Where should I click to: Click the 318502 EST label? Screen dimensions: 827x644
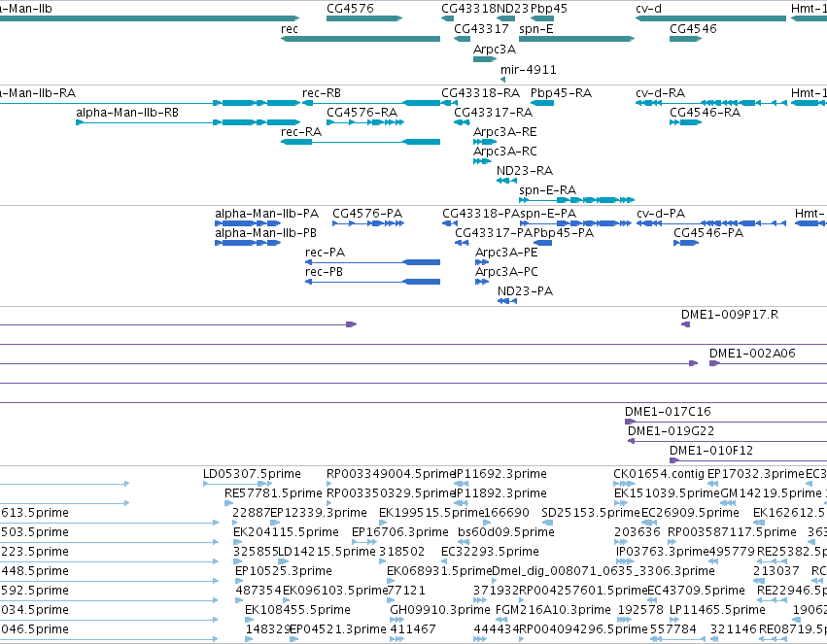pyautogui.click(x=401, y=553)
